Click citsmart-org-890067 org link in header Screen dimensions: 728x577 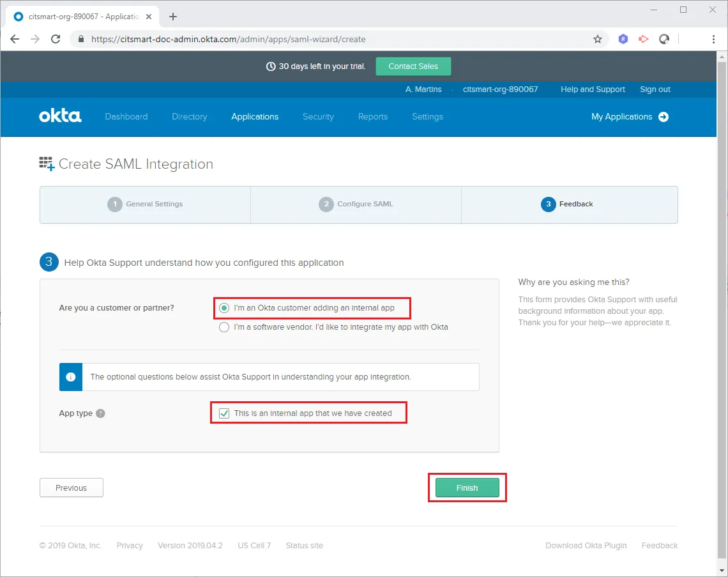click(x=501, y=89)
